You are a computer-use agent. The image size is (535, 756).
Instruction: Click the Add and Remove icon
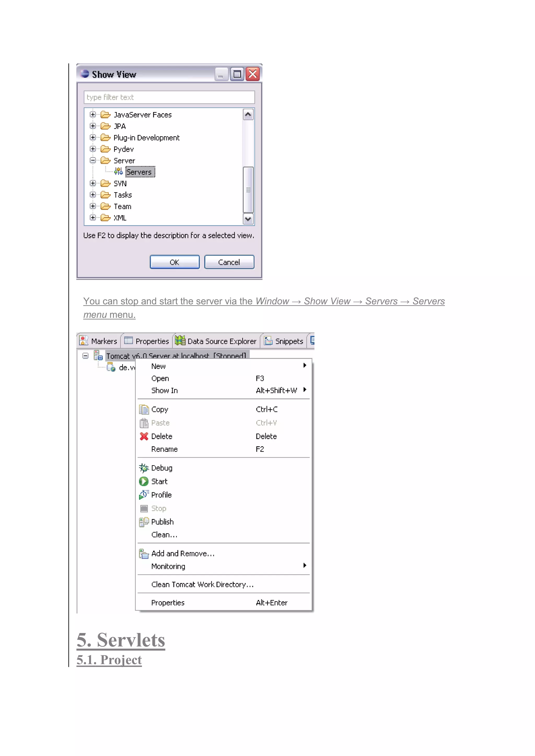144,553
